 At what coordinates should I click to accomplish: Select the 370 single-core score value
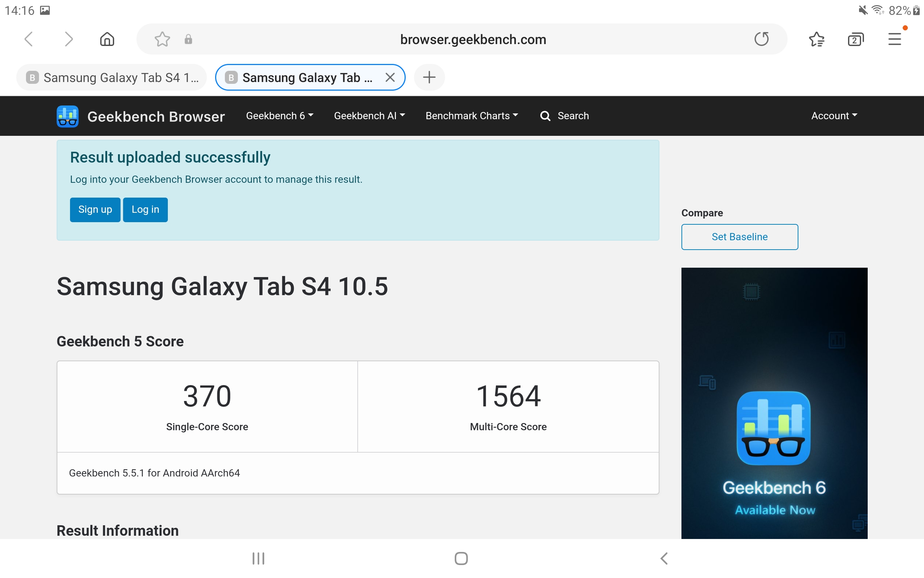pos(207,396)
